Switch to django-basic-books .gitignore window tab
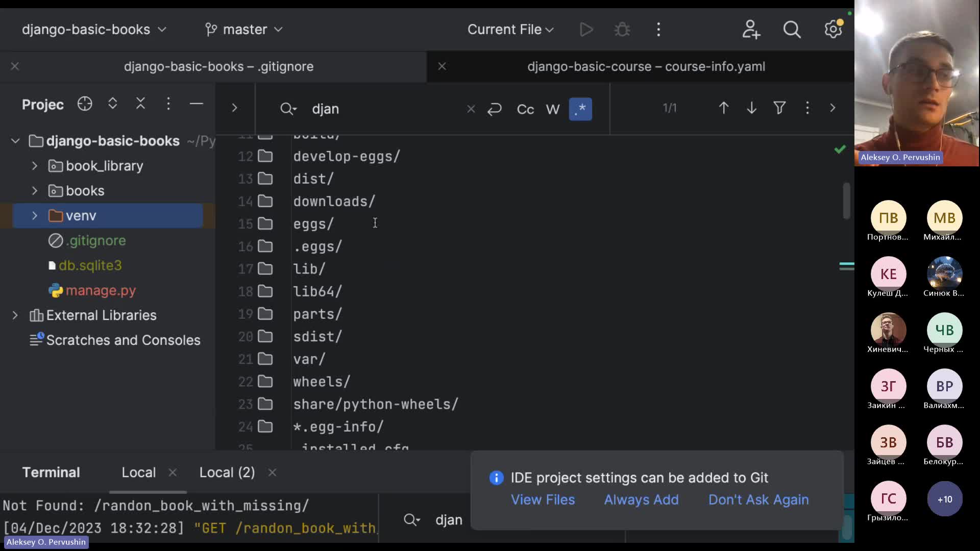The height and width of the screenshot is (551, 980). coord(218,66)
